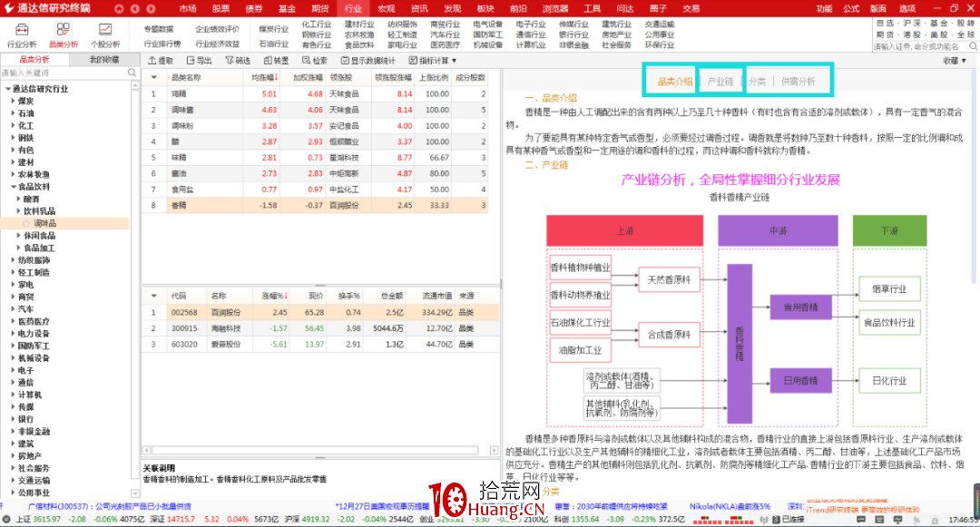Toggle 显示数据统计 checkbox
This screenshot has height=527, width=980.
345,61
